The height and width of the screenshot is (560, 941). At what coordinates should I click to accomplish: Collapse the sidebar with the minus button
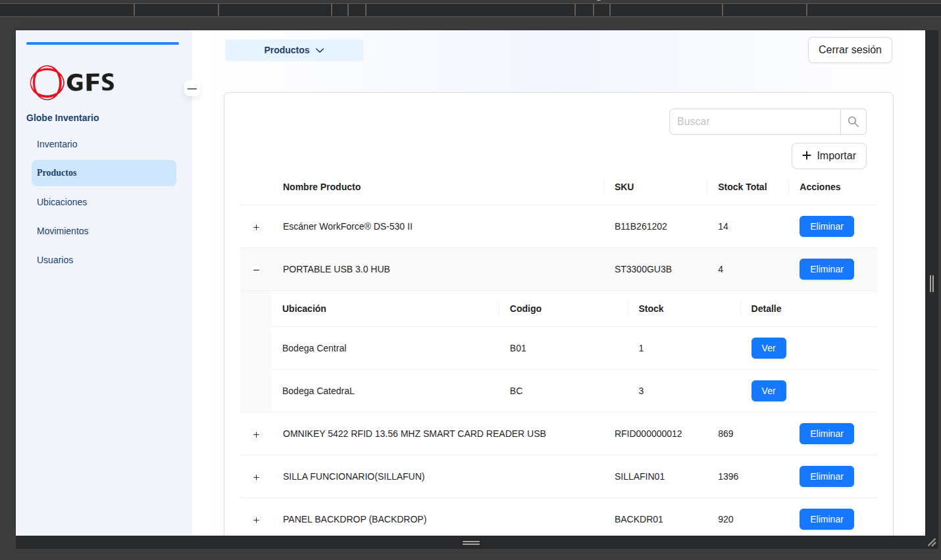(192, 89)
